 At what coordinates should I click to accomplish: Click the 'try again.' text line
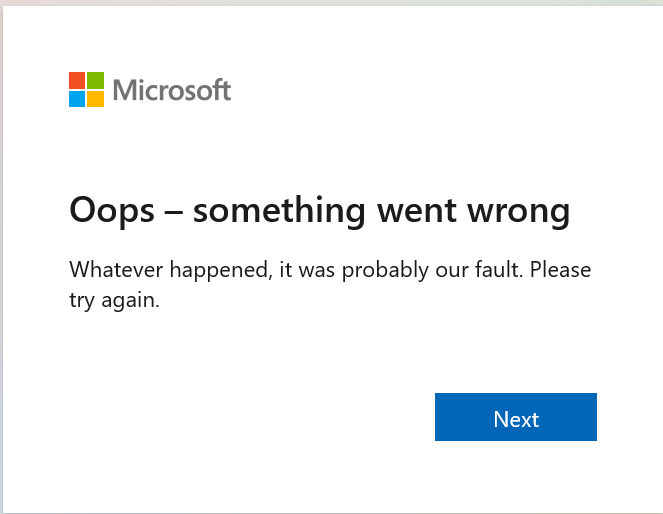tap(114, 301)
